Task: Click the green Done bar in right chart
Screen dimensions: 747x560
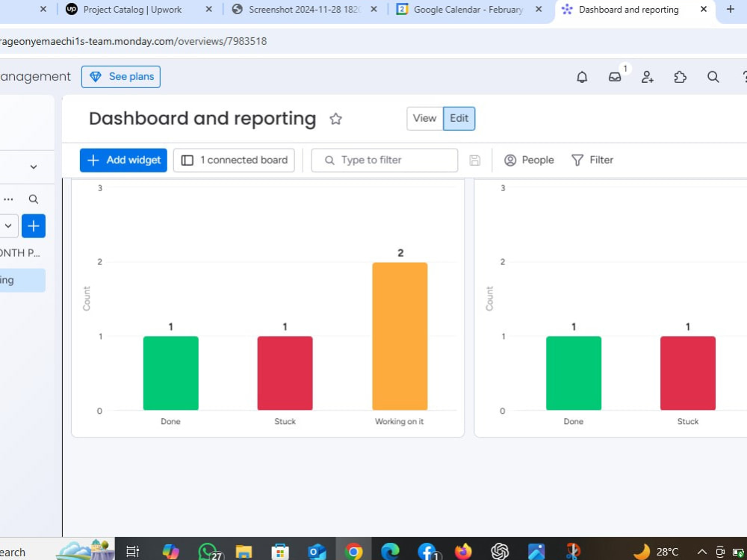Action: tap(574, 373)
